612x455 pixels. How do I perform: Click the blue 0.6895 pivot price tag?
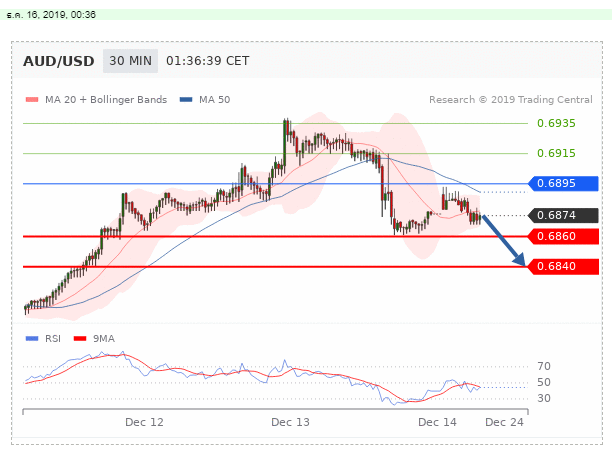563,183
